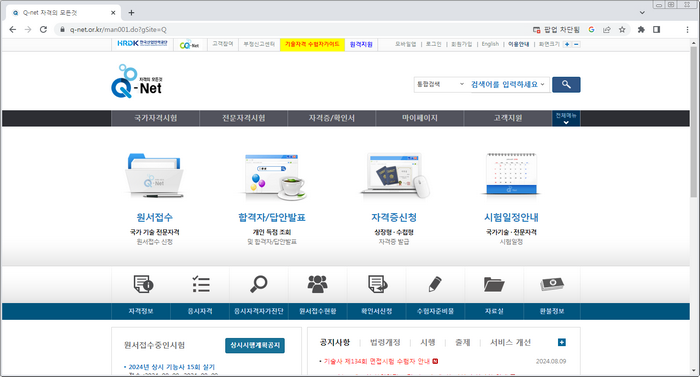Open the 마이페이지 menu
Screen dimensions: 700x377
tap(420, 118)
